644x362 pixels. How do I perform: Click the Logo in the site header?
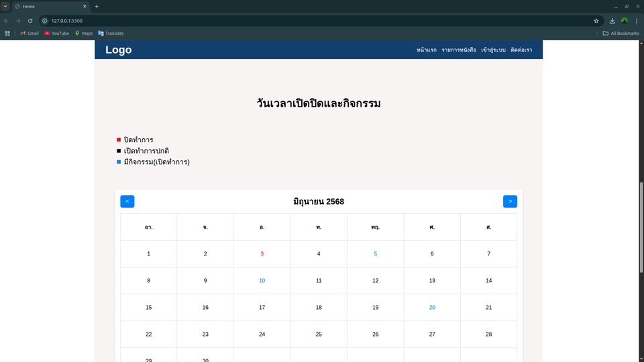point(118,50)
